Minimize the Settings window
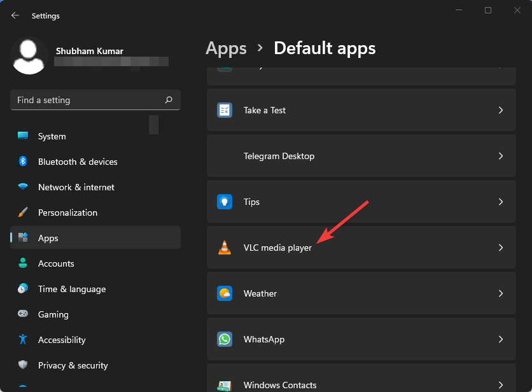 tap(459, 10)
